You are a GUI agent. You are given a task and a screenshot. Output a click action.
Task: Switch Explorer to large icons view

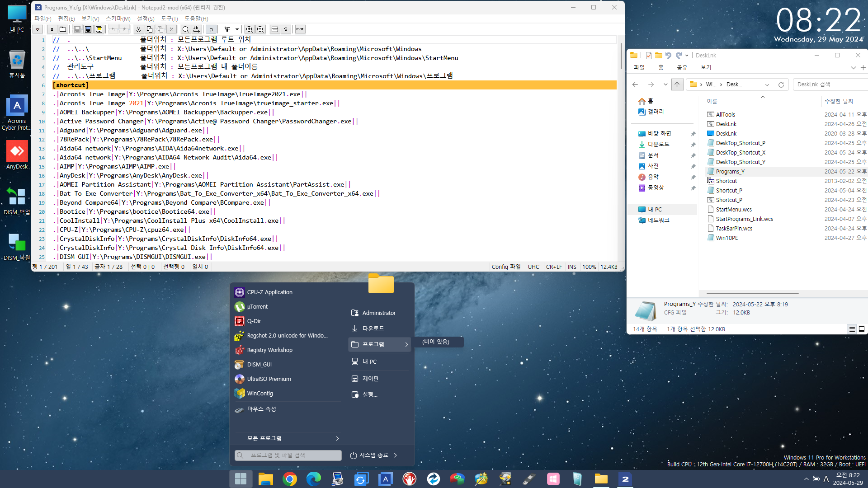[862, 329]
